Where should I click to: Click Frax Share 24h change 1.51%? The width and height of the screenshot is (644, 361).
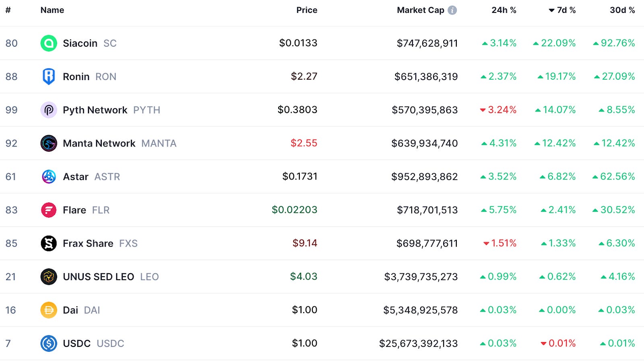[500, 243]
